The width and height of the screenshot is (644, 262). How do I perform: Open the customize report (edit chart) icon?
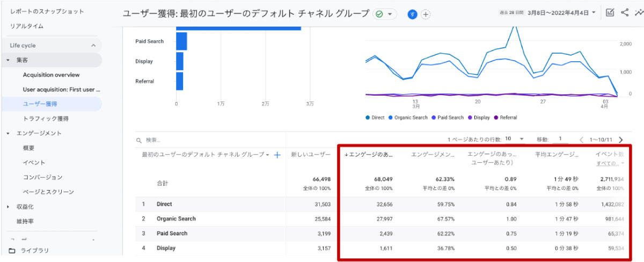point(610,13)
